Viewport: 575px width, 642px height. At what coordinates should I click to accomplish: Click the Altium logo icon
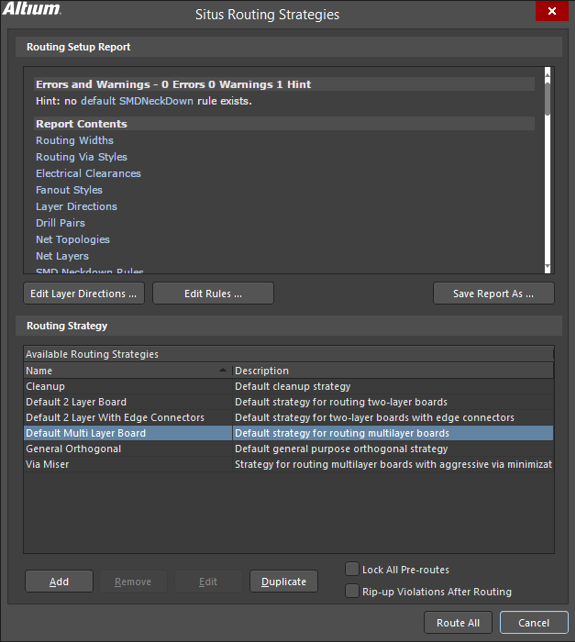point(32,9)
